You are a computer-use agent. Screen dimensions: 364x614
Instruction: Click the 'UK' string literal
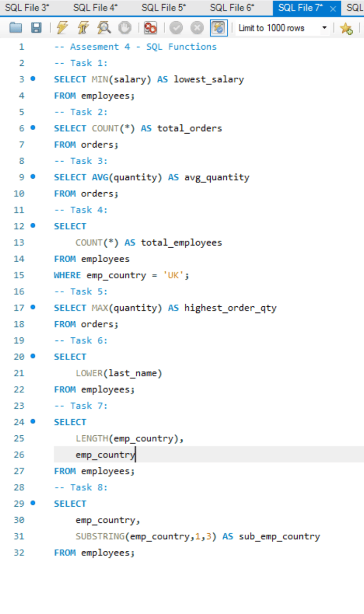[x=173, y=275]
